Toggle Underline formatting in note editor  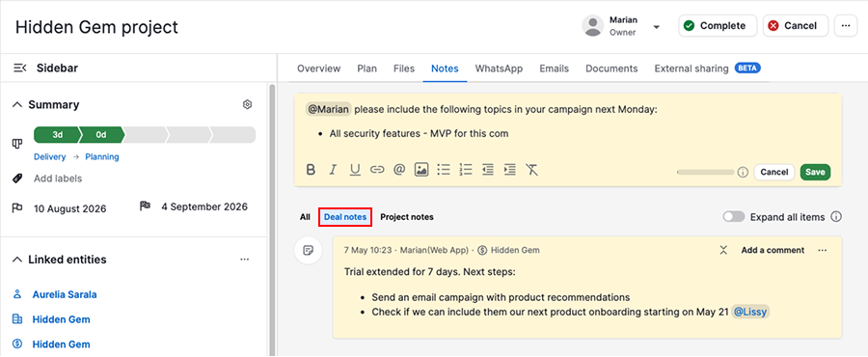click(x=355, y=170)
